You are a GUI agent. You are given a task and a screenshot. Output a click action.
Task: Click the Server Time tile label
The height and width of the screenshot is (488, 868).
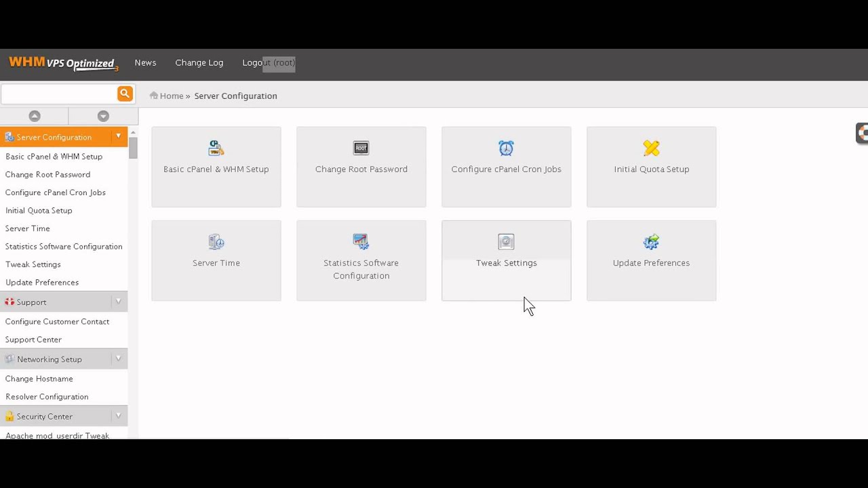[x=216, y=262]
